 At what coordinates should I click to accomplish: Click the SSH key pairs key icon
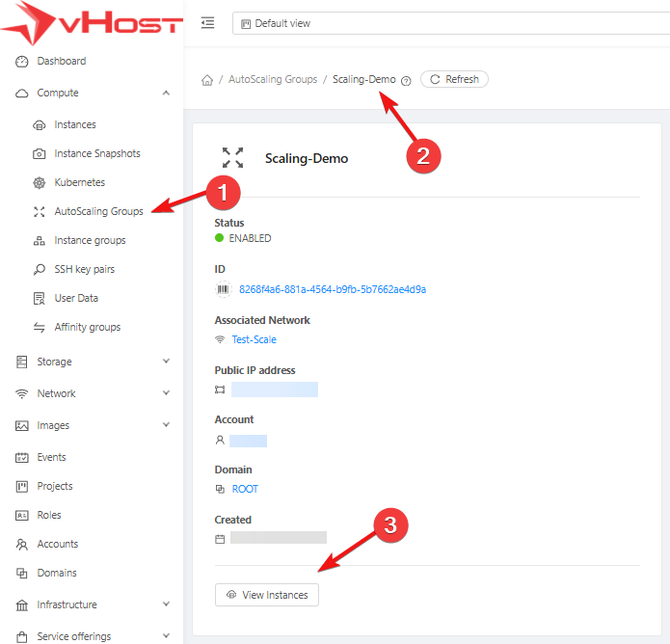pyautogui.click(x=40, y=270)
